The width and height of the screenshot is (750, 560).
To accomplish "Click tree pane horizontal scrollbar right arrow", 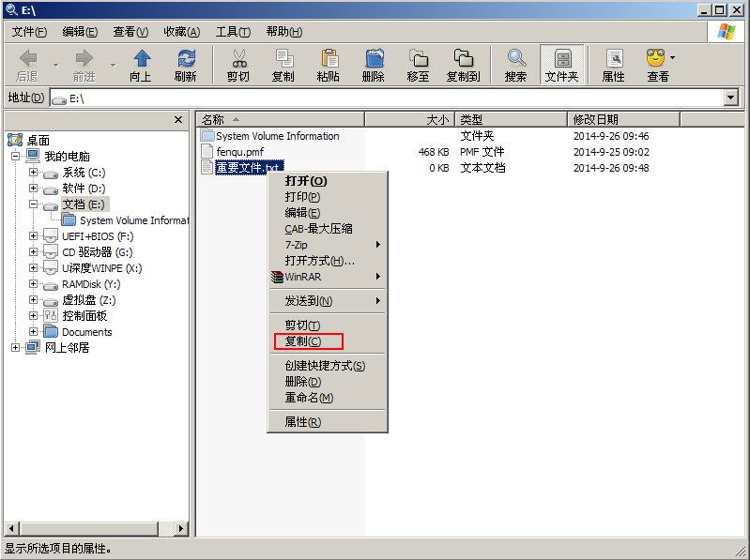I will (x=180, y=528).
